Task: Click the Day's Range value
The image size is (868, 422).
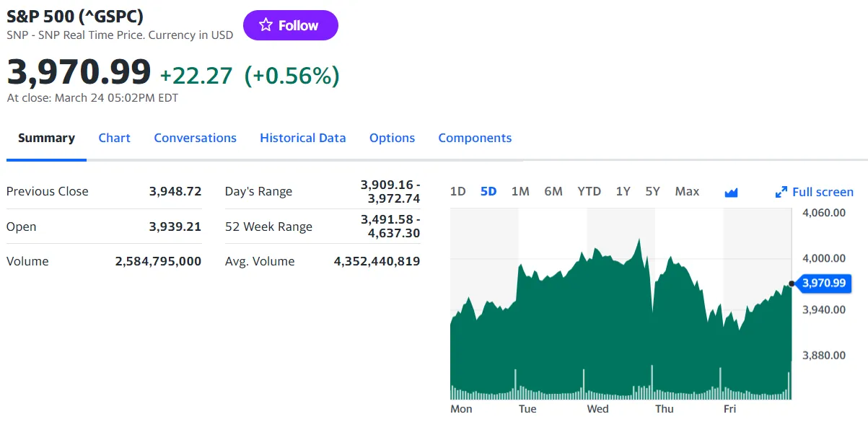Action: point(390,191)
